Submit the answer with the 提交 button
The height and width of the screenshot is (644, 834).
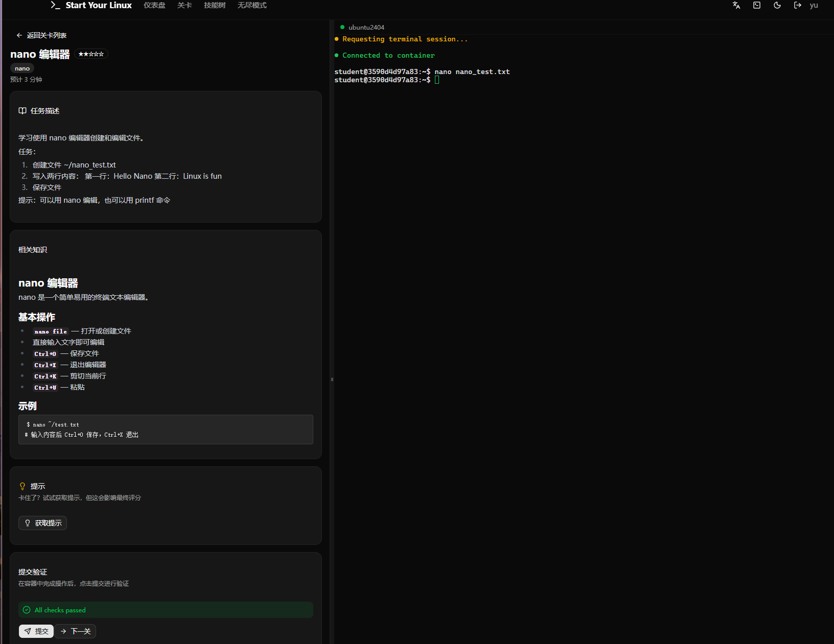(36, 631)
